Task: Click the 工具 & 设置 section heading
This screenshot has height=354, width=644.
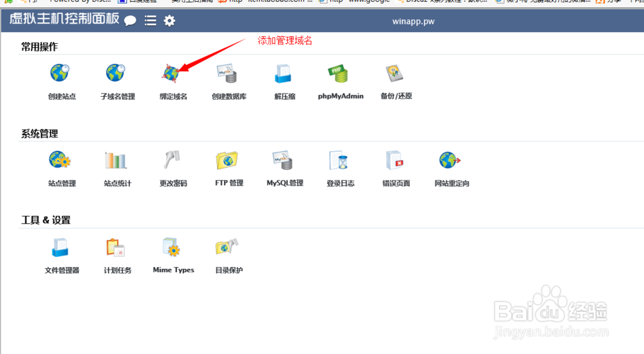Action: (46, 221)
